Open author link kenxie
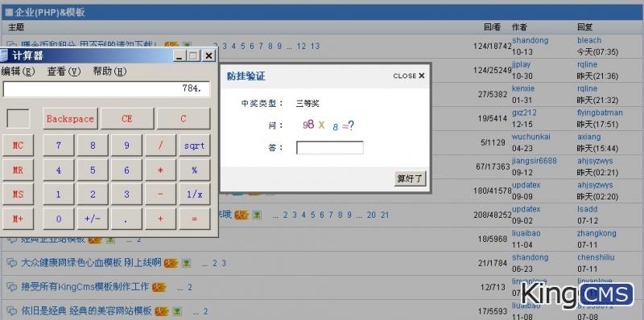The image size is (644, 320). point(523,88)
